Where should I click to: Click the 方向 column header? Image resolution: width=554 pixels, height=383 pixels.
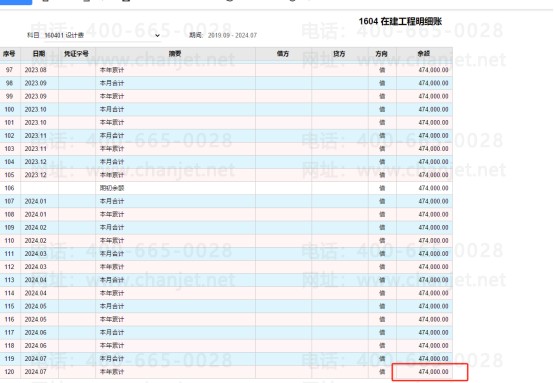pos(382,54)
